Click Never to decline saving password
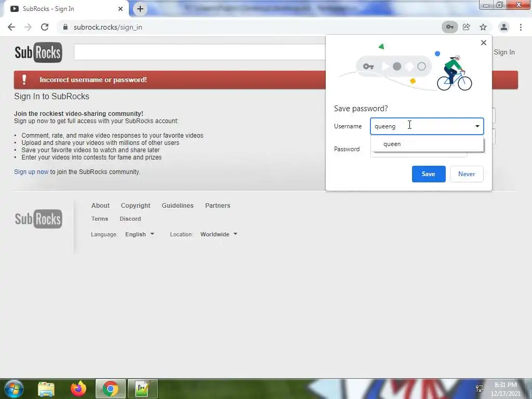This screenshot has width=532, height=399. (467, 174)
